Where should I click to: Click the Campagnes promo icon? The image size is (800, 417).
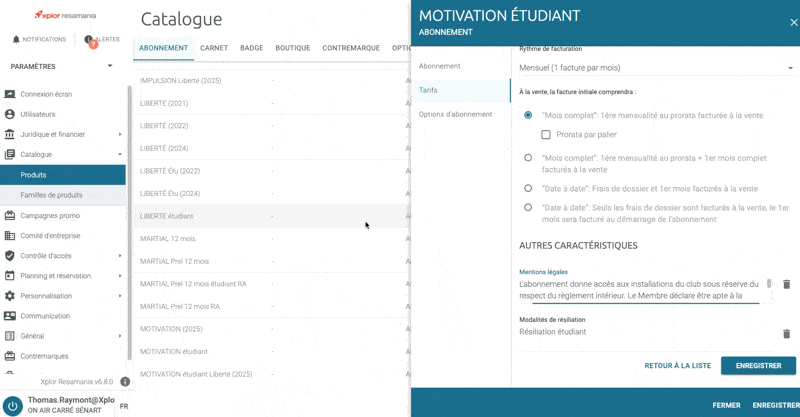coord(9,215)
